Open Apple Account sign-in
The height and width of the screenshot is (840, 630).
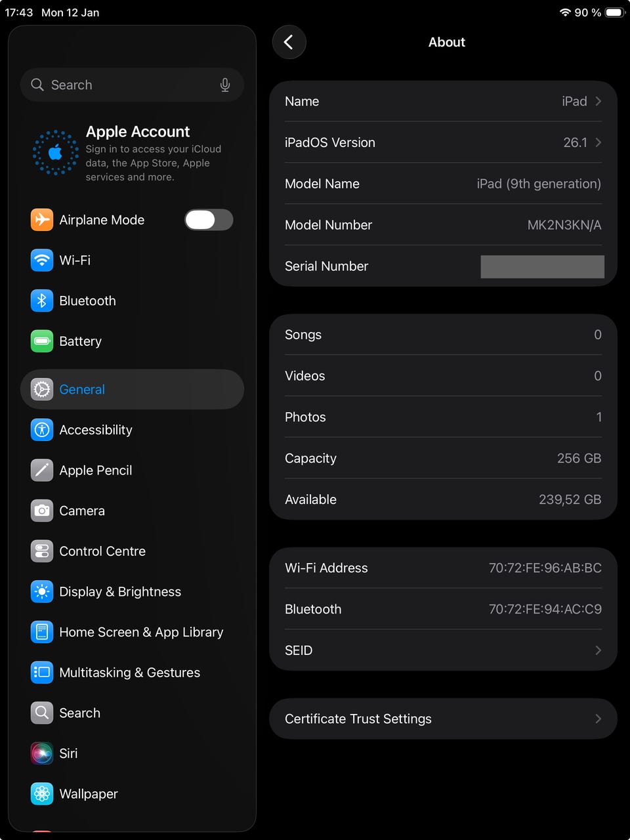tap(132, 154)
